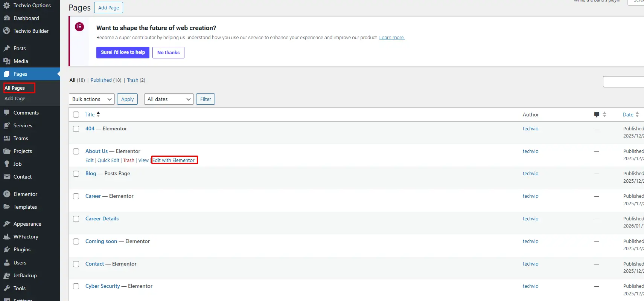644x301 pixels.
Task: Click the Templates folder icon
Action: [x=6, y=207]
